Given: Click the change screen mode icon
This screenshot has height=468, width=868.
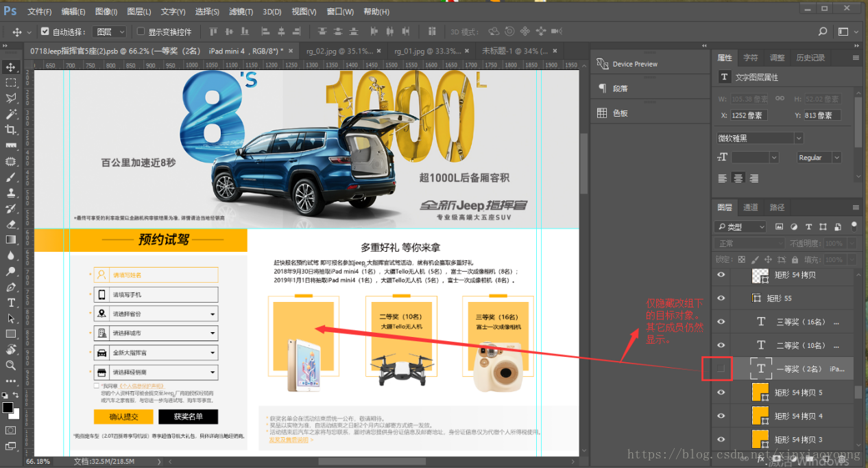Looking at the screenshot, I should click(10, 446).
